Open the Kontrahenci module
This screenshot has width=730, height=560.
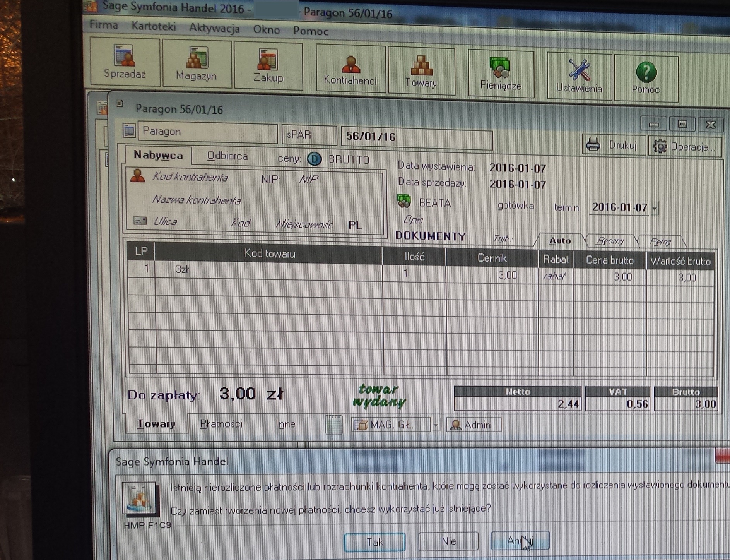click(350, 69)
